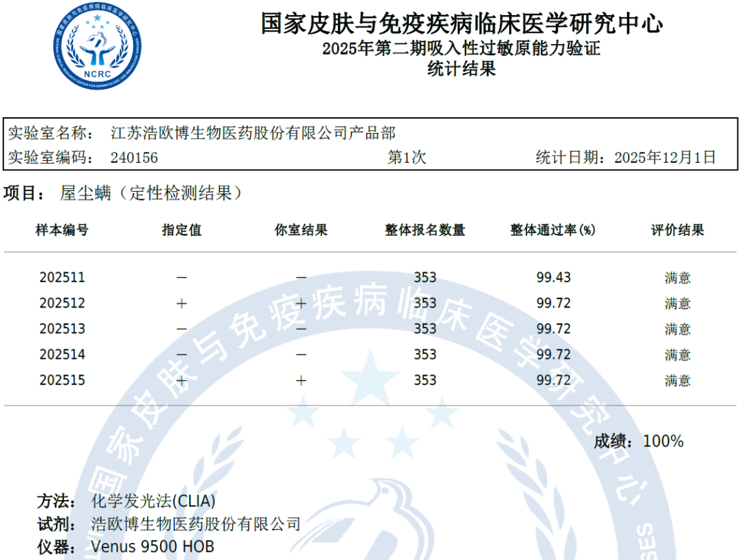Select the assigned value of sample 202511

[x=181, y=277]
